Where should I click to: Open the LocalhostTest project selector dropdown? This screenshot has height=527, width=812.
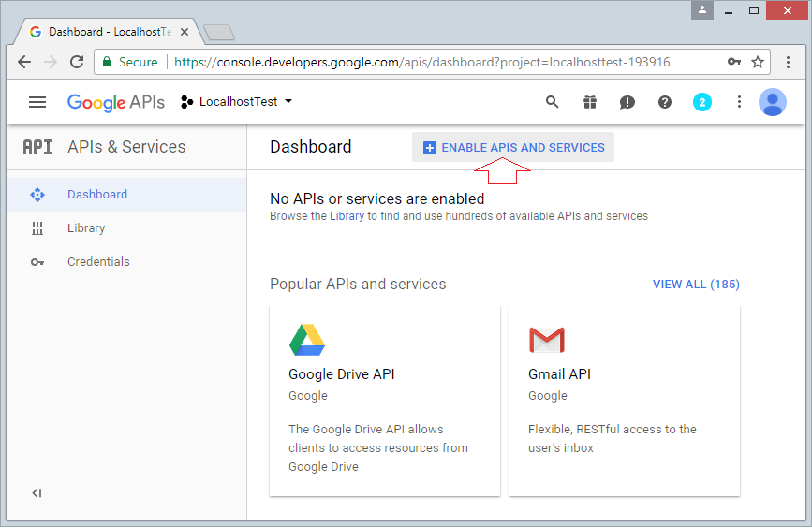[x=237, y=102]
